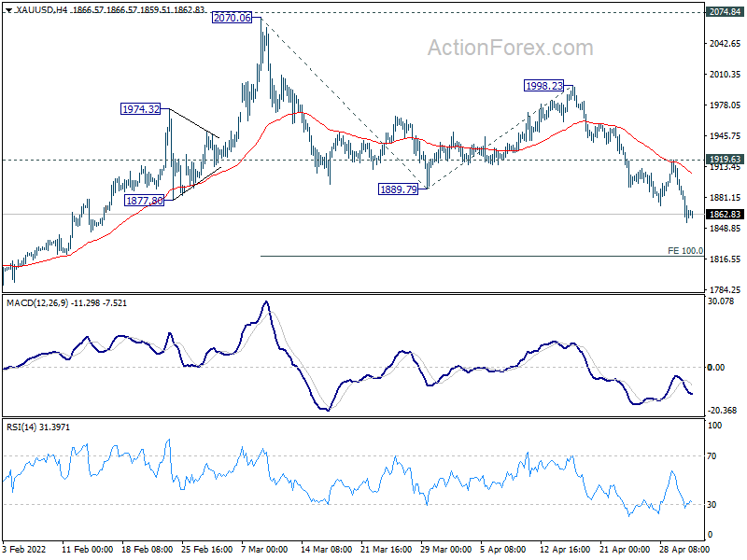Click the 30.078 MACD scale value
Image resolution: width=747 pixels, height=560 pixels.
pos(721,301)
